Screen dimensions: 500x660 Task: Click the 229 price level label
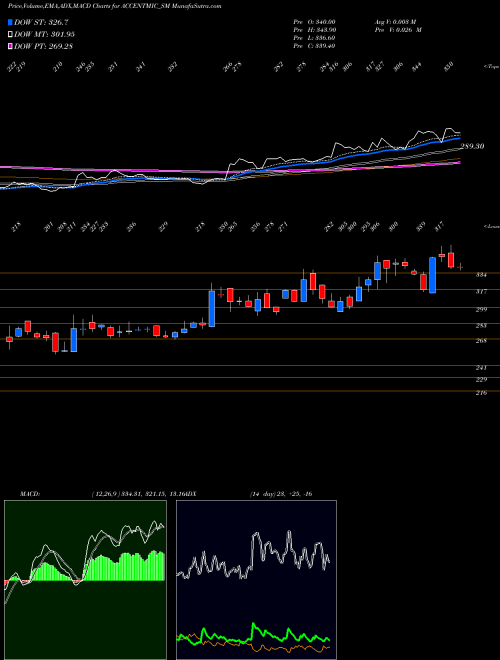[x=481, y=380]
